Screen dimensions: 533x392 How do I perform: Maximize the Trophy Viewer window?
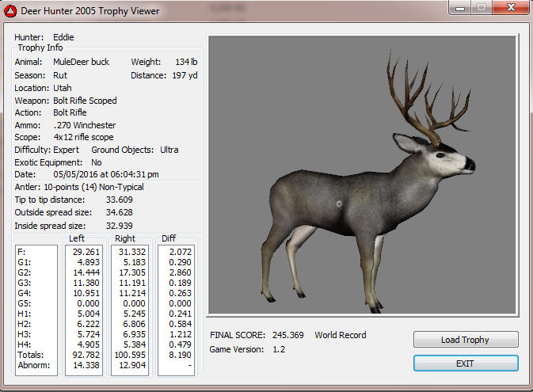[x=482, y=8]
